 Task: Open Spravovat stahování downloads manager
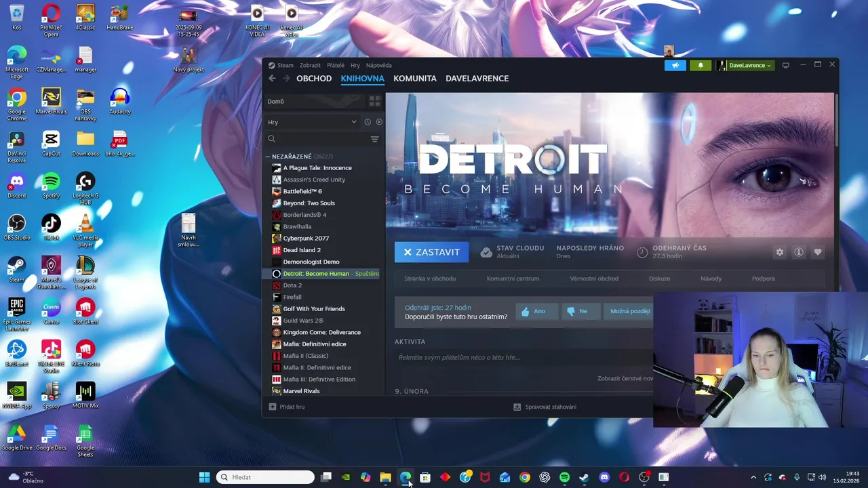point(545,407)
